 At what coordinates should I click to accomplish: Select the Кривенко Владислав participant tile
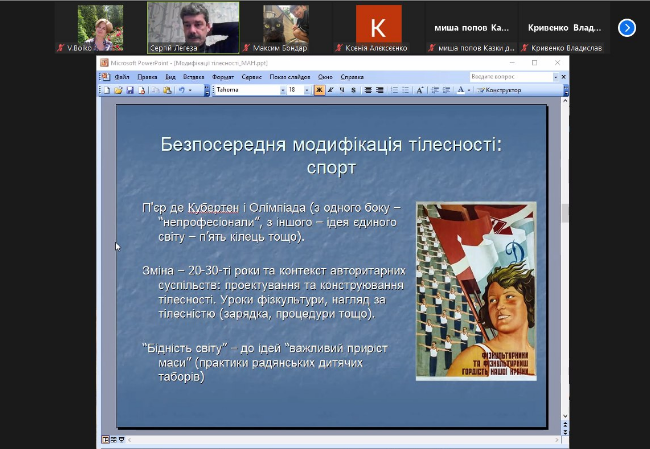[564, 28]
